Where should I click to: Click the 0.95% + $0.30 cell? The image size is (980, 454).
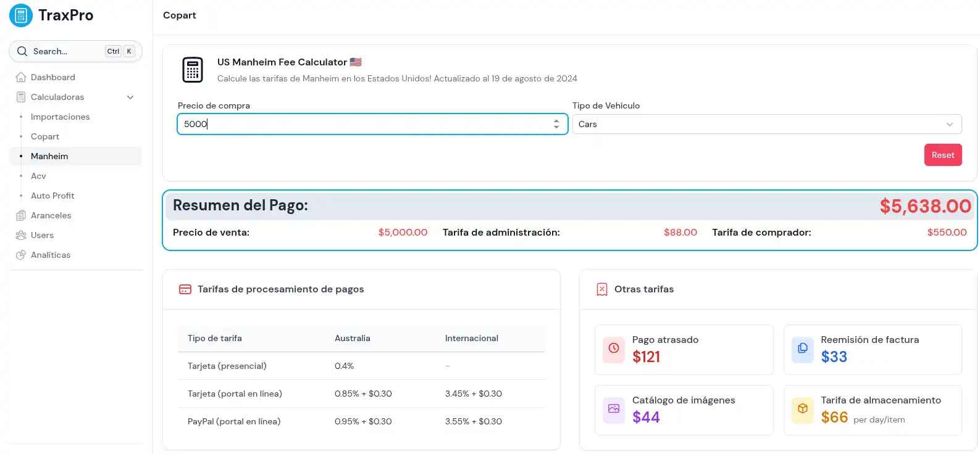pos(363,421)
